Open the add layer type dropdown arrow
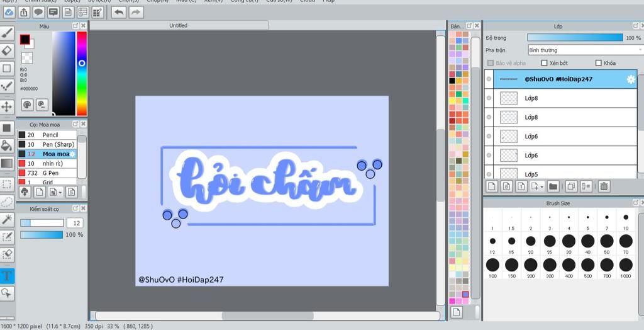 [541, 187]
